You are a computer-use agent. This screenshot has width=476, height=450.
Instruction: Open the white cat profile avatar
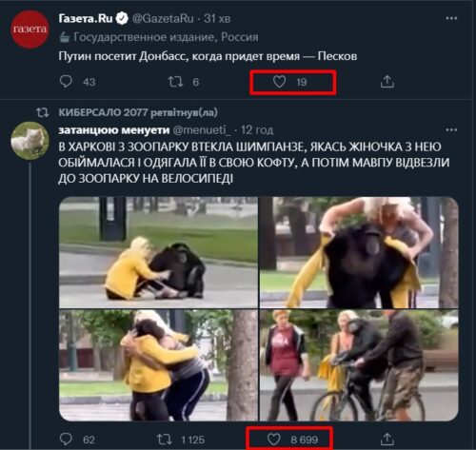pyautogui.click(x=30, y=140)
